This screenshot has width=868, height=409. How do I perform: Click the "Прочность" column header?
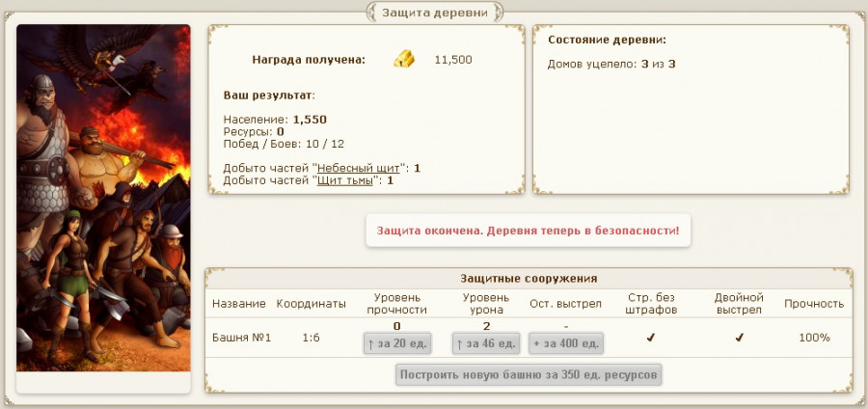[814, 304]
